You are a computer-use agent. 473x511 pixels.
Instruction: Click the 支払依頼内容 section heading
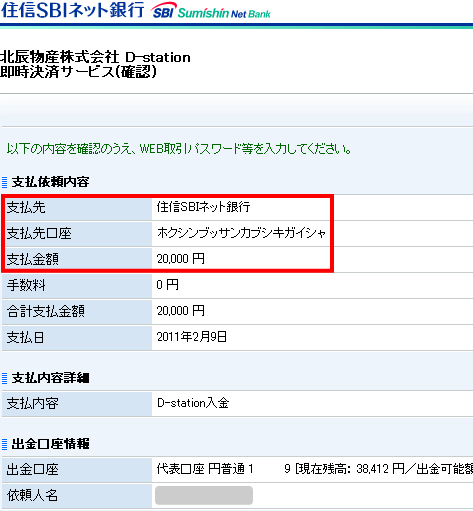point(50,182)
